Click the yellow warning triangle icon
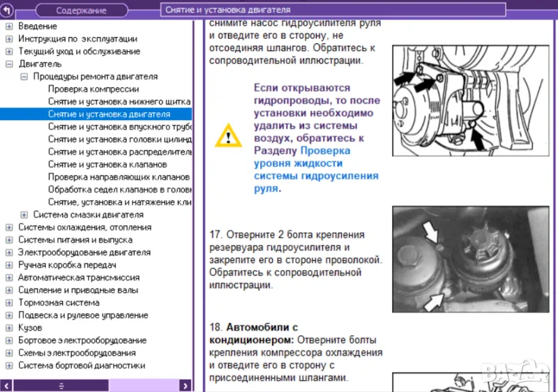This screenshot has width=558, height=392. (226, 135)
